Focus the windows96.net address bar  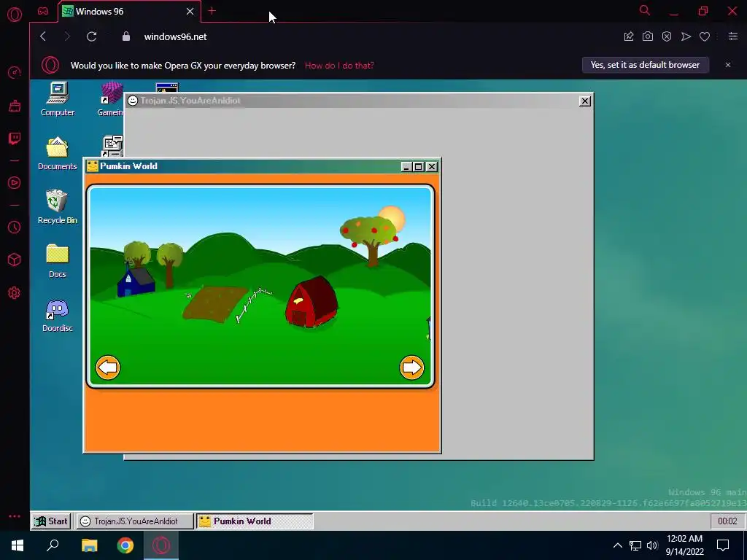pyautogui.click(x=371, y=36)
